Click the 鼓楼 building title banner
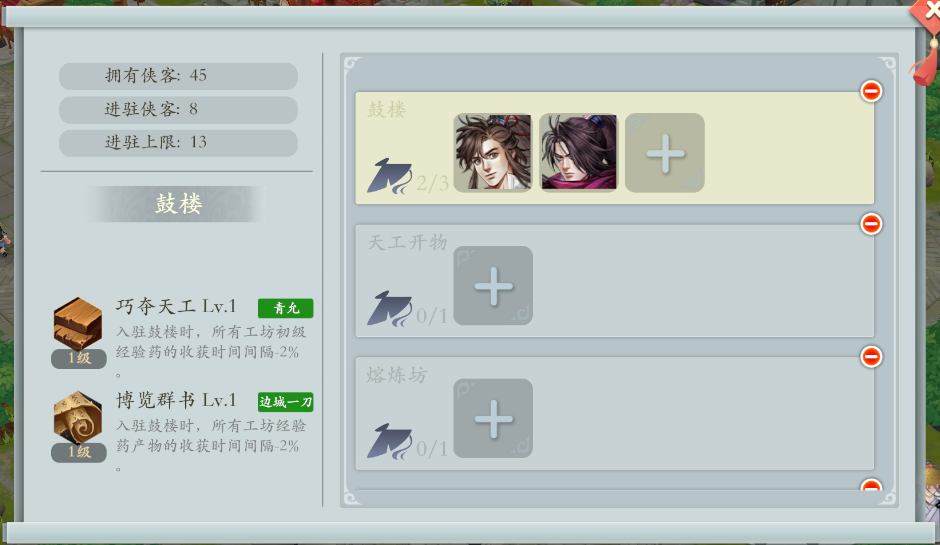Screen dimensions: 940x545 (178, 204)
